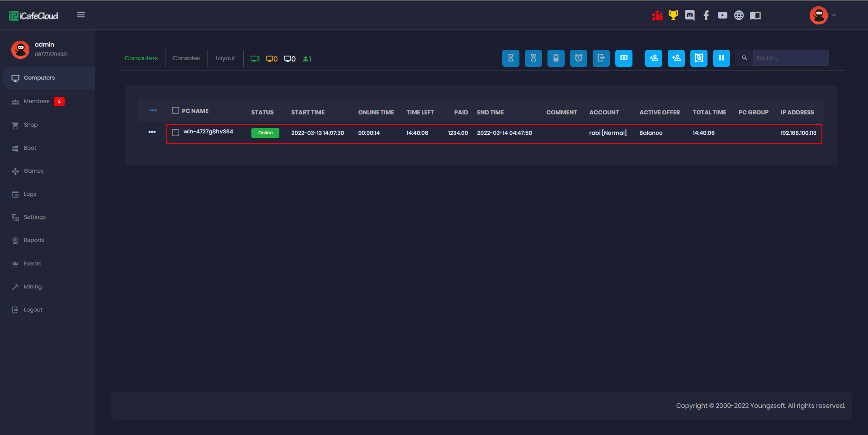This screenshot has height=435, width=868.
Task: Toggle the hamburger sidebar menu
Action: 81,15
